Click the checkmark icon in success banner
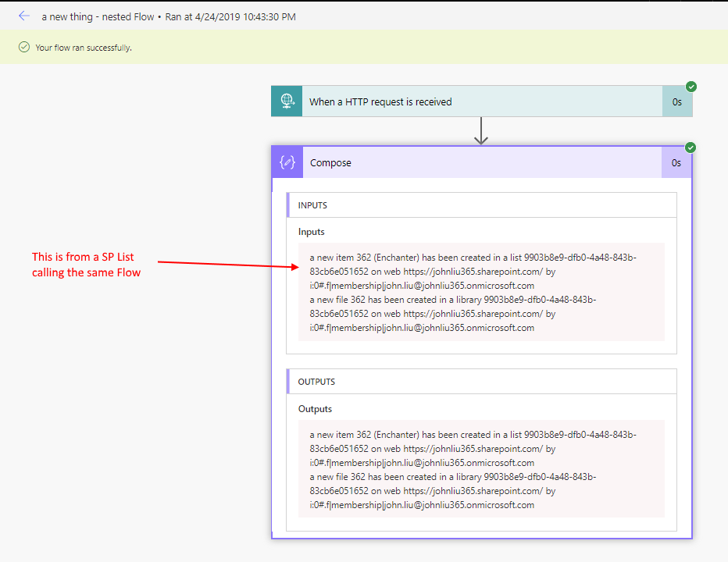The height and width of the screenshot is (562, 728). (24, 48)
